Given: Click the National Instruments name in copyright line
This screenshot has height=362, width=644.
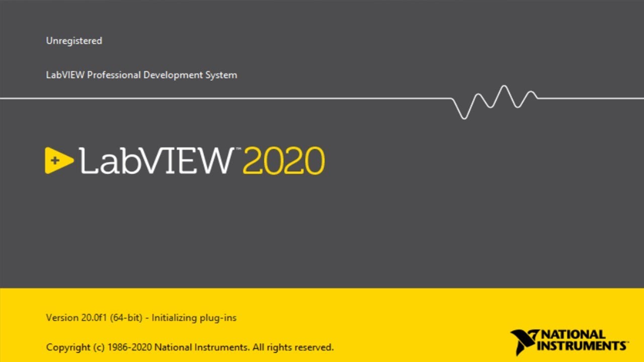Looking at the screenshot, I should click(202, 347).
